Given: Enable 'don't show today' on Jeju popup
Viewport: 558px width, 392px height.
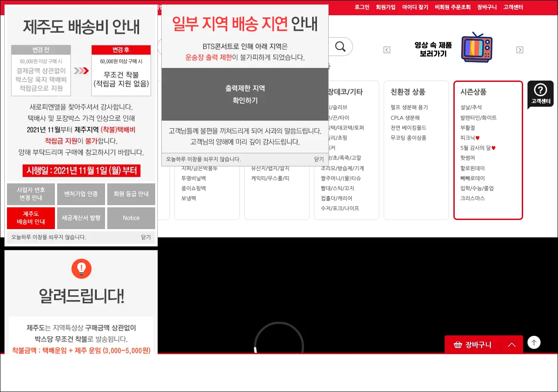Looking at the screenshot, I should pos(49,237).
